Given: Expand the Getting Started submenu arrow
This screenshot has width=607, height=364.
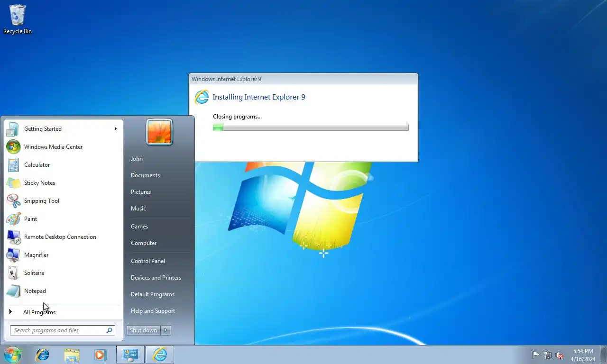Looking at the screenshot, I should [x=115, y=129].
